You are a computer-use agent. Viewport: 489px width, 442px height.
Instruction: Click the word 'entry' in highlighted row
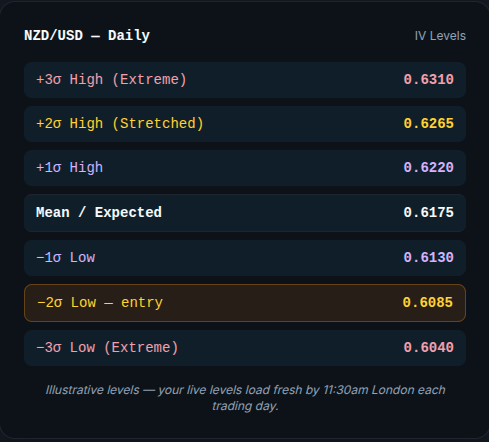(x=142, y=303)
